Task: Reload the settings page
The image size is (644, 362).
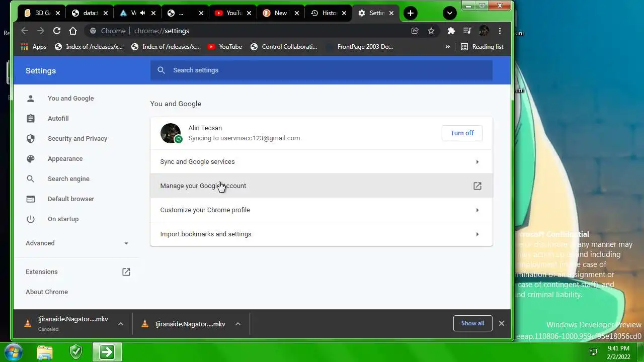Action: [x=57, y=31]
